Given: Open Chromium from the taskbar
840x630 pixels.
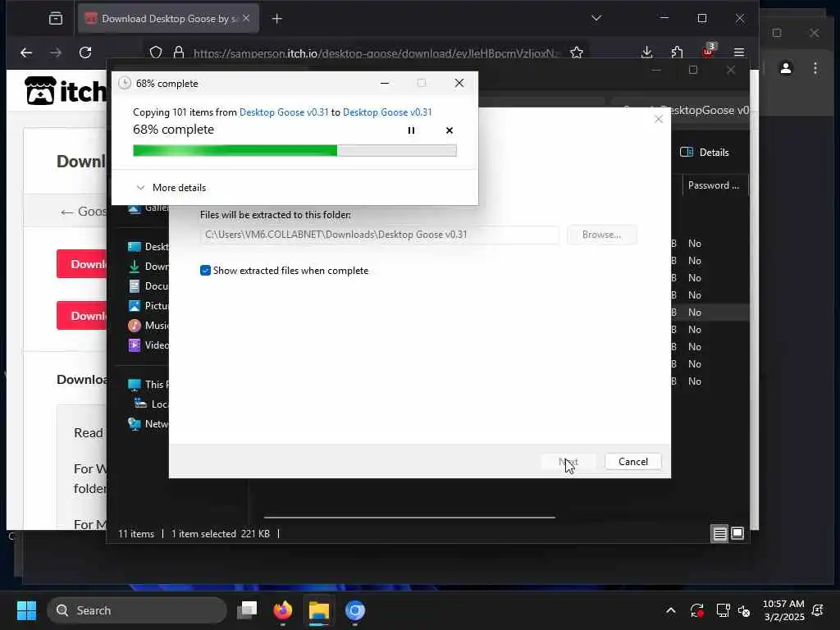Looking at the screenshot, I should [354, 610].
